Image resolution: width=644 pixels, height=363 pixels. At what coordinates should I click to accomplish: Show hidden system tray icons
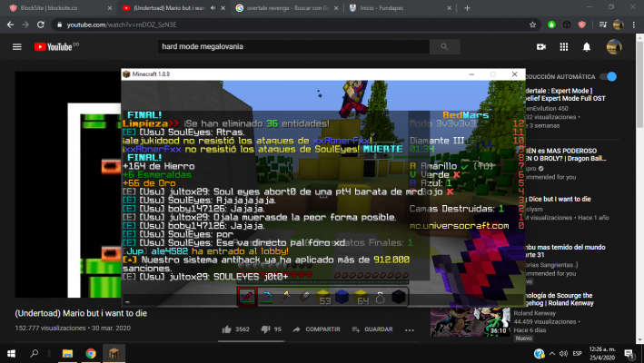point(552,353)
